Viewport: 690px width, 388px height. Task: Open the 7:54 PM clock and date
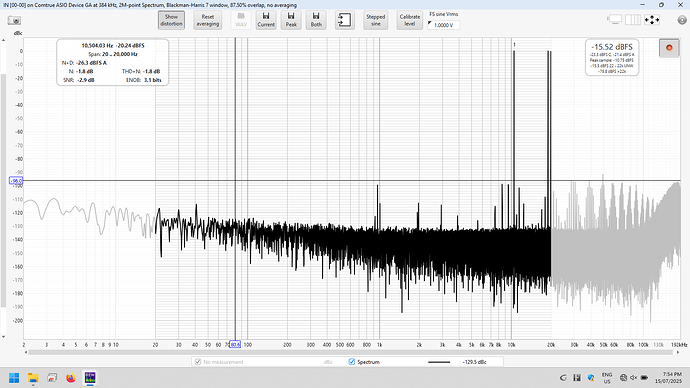coord(668,377)
